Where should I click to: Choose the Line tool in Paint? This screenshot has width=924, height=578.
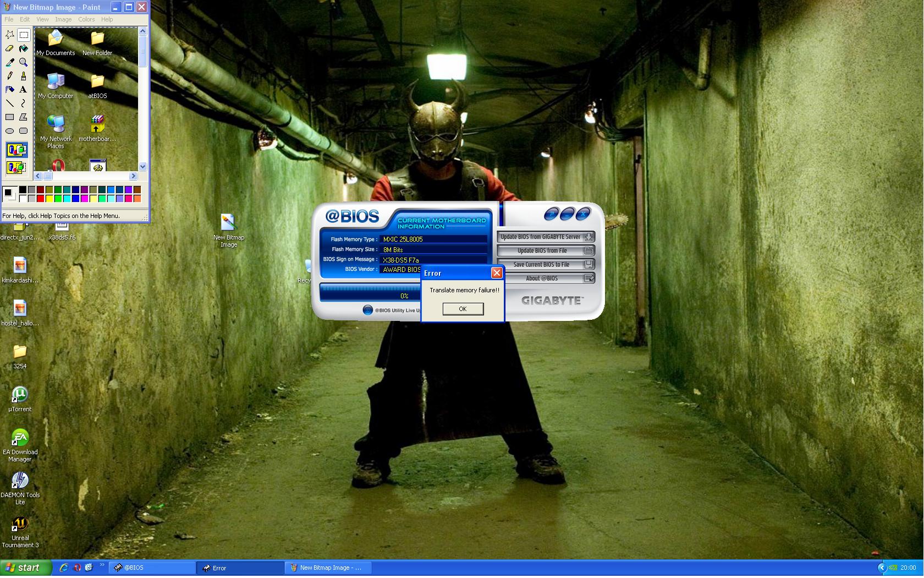pyautogui.click(x=10, y=103)
